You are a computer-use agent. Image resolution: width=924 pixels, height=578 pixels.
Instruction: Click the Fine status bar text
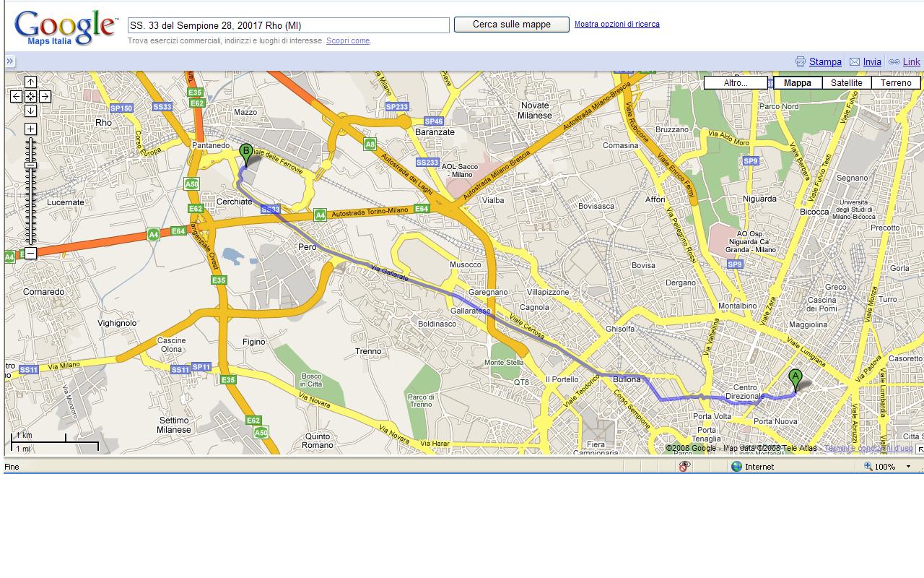[12, 467]
